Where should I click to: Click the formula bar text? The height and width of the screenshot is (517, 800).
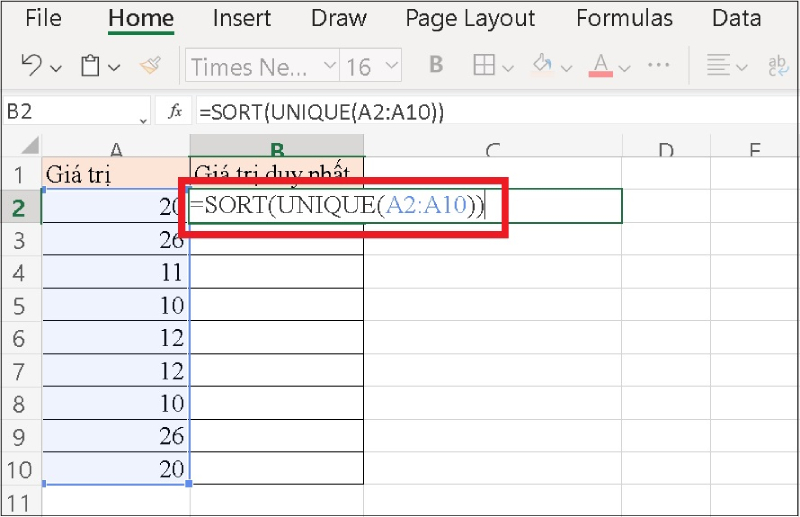click(x=320, y=112)
